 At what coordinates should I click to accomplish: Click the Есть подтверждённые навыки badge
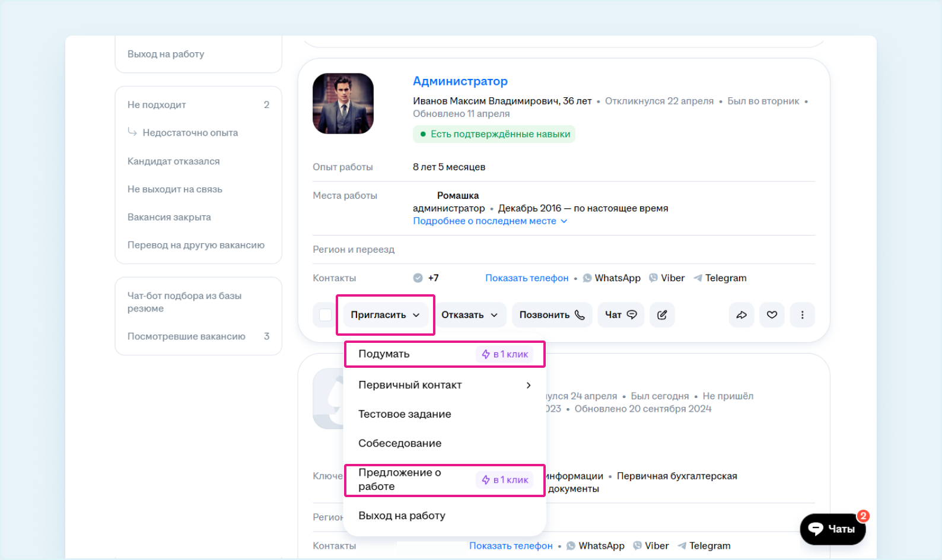click(494, 134)
